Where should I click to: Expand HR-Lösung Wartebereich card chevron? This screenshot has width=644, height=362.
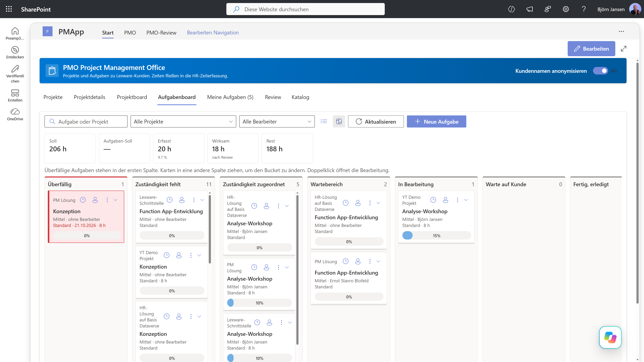tap(378, 203)
